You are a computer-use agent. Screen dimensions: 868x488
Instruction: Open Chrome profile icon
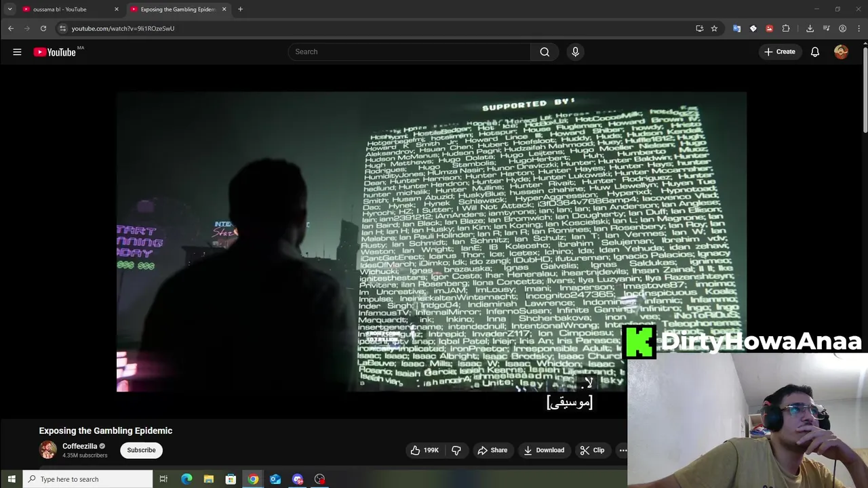pos(842,28)
